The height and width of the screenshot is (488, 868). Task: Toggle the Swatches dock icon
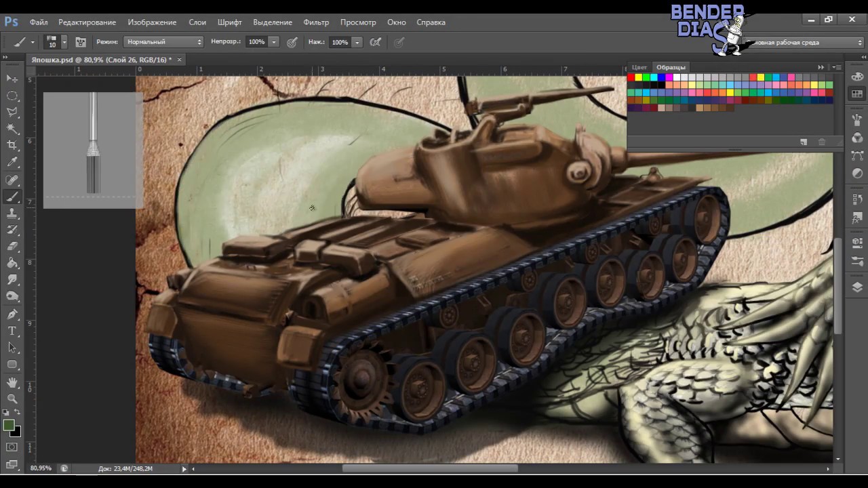coord(857,94)
